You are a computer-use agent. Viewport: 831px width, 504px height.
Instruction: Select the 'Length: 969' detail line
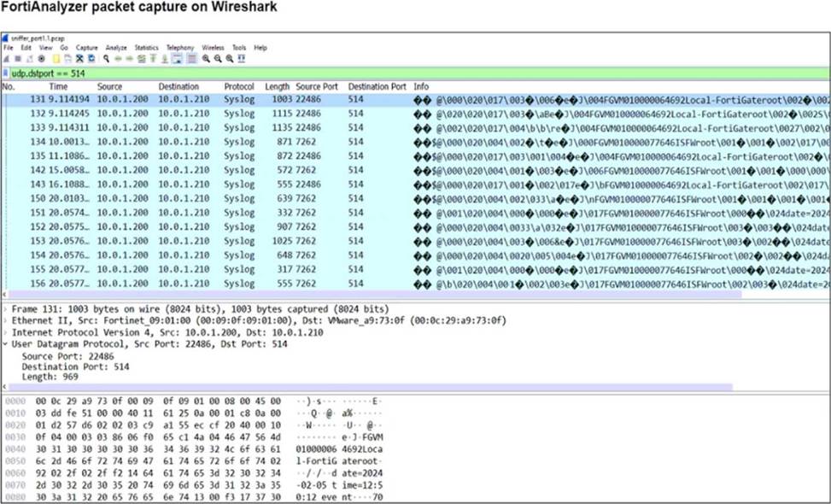tap(50, 377)
